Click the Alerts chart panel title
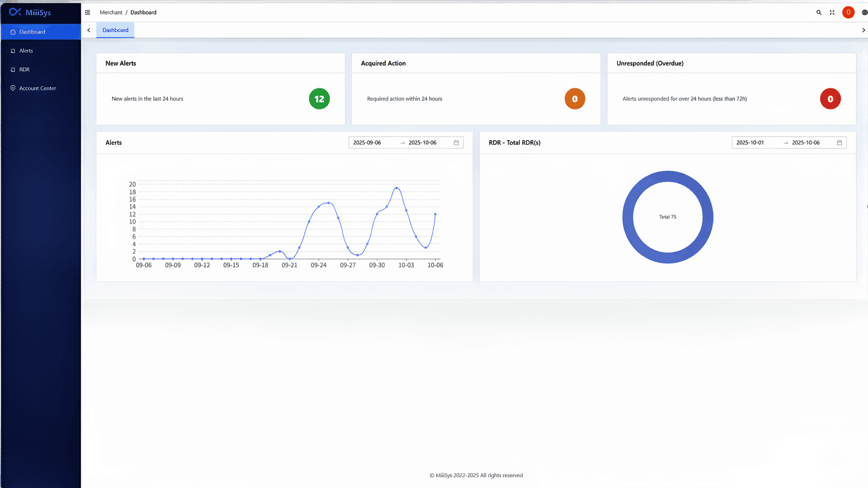This screenshot has height=488, width=868. tap(114, 143)
